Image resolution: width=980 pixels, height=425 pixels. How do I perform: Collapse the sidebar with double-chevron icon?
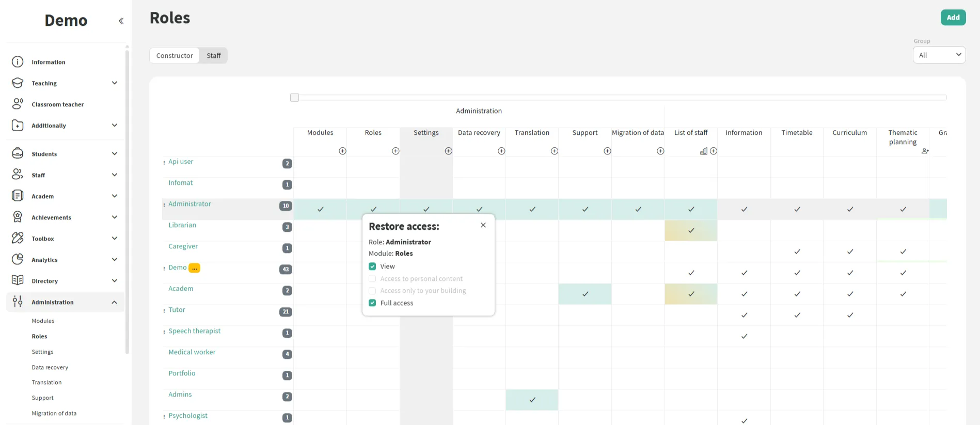[121, 21]
